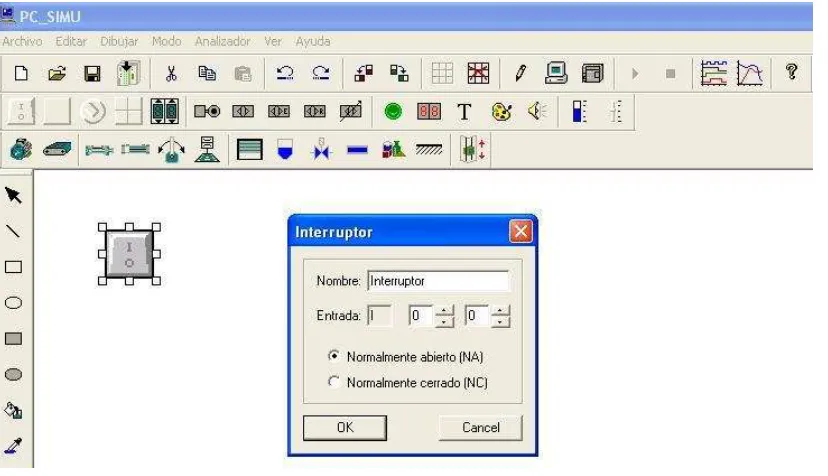Open the digital signal chart analyzer icon
Image resolution: width=828 pixels, height=476 pixels.
713,73
